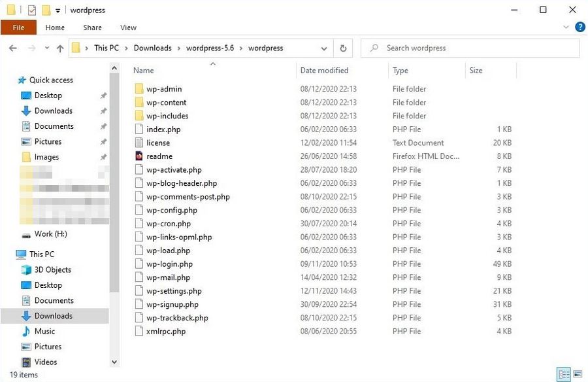Open pinned Desktop under Quick access
This screenshot has height=382, width=588.
pyautogui.click(x=48, y=95)
